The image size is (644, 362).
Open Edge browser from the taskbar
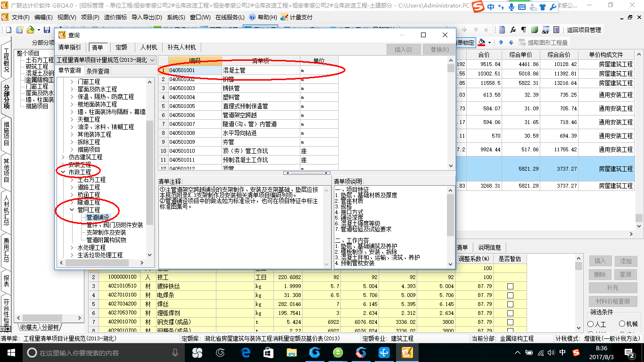[245, 352]
